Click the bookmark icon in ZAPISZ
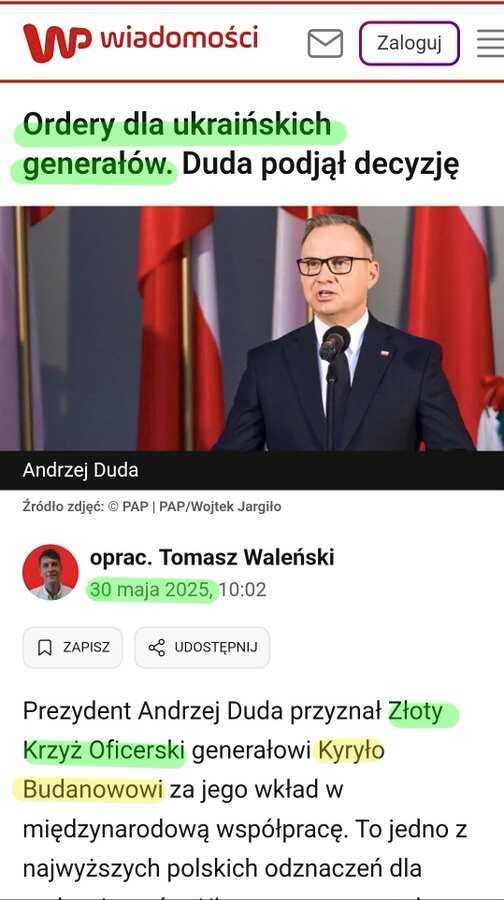The height and width of the screenshot is (900, 504). [x=44, y=647]
